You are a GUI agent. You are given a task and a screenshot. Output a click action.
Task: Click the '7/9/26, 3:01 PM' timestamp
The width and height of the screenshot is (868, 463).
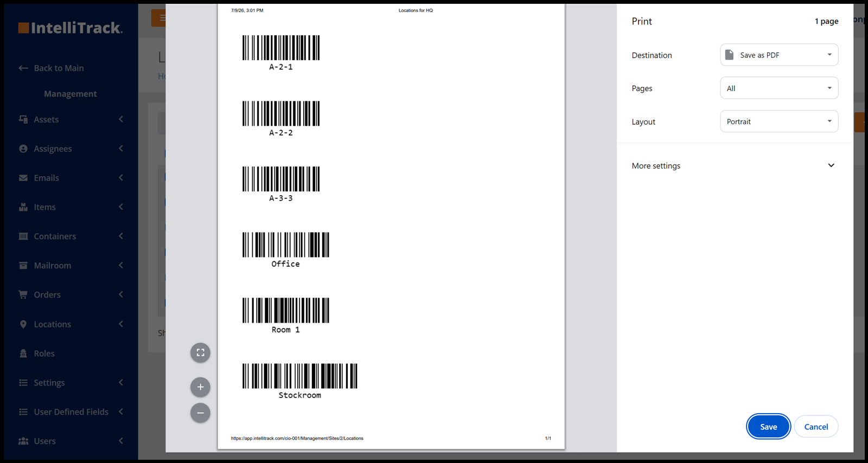coord(247,10)
